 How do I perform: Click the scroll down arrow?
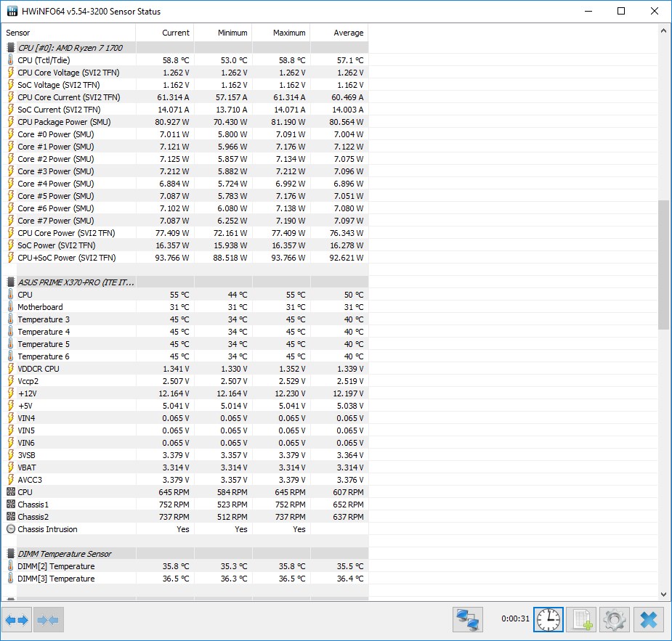(663, 595)
